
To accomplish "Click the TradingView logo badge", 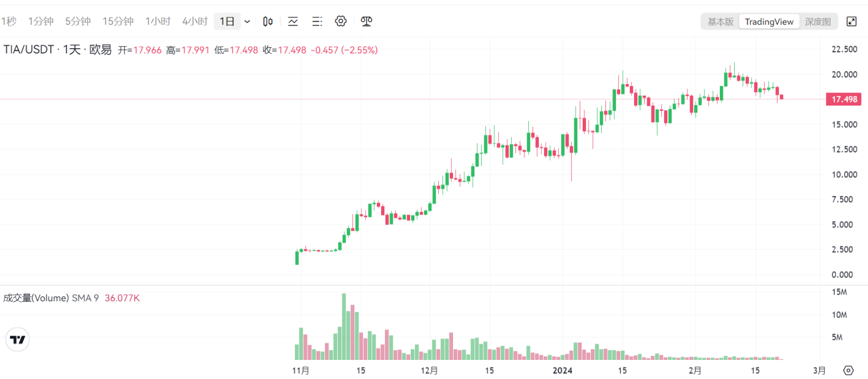I will coord(17,340).
